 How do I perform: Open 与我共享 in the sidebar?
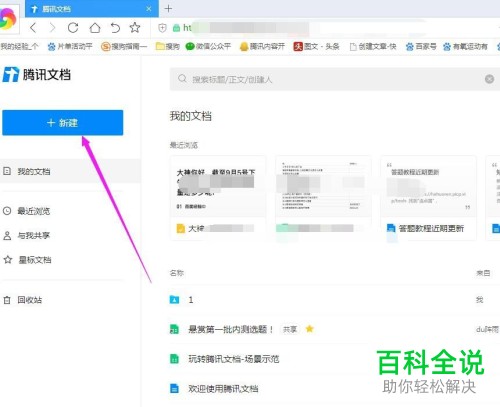[x=33, y=236]
